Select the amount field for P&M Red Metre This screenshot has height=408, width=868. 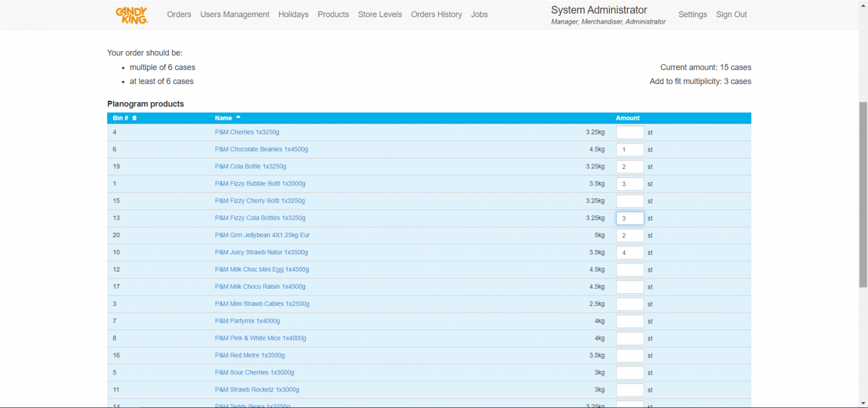pyautogui.click(x=630, y=355)
